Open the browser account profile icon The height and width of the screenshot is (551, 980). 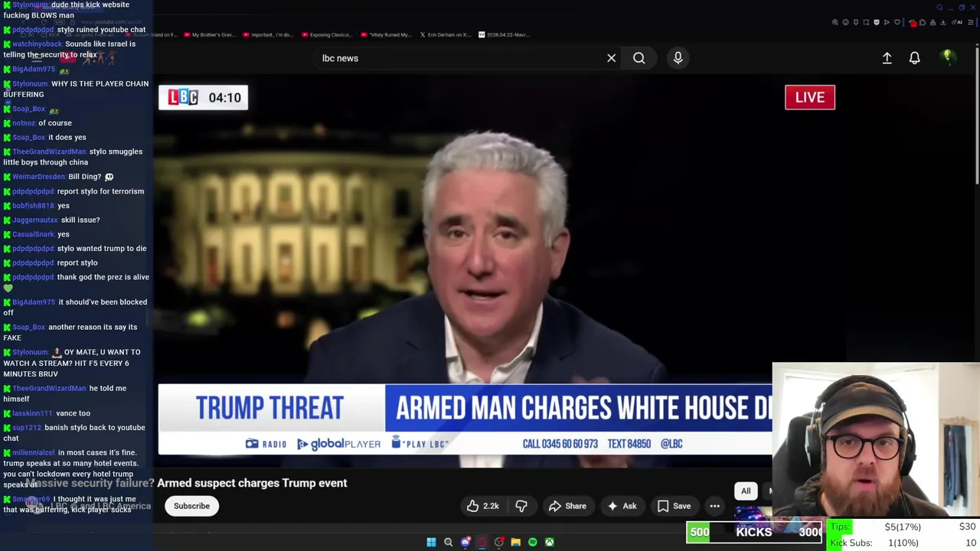933,22
